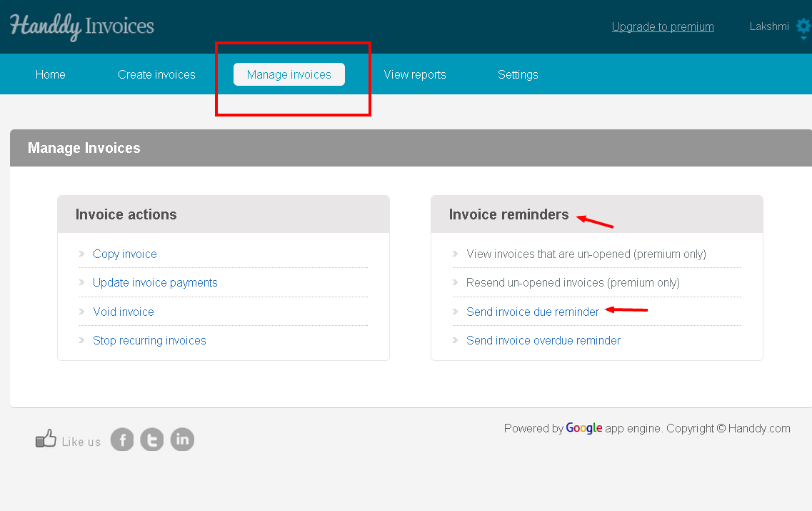Click Update invoice payments

coord(155,282)
